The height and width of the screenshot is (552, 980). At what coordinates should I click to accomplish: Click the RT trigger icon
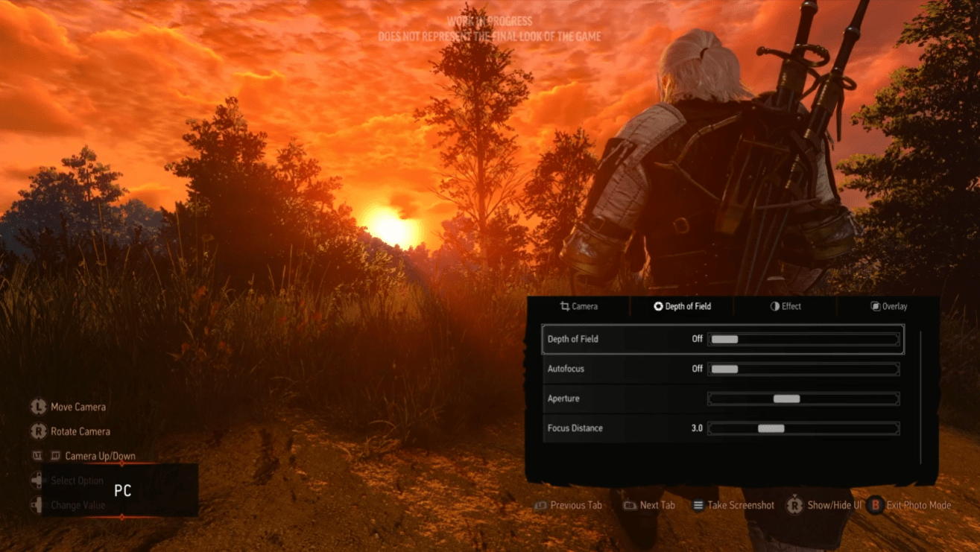click(x=55, y=456)
